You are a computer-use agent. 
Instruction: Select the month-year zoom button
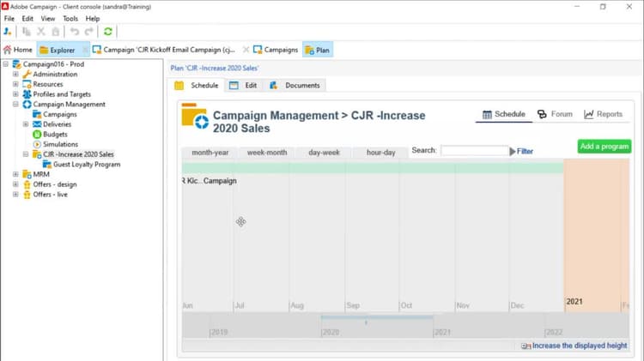[210, 153]
